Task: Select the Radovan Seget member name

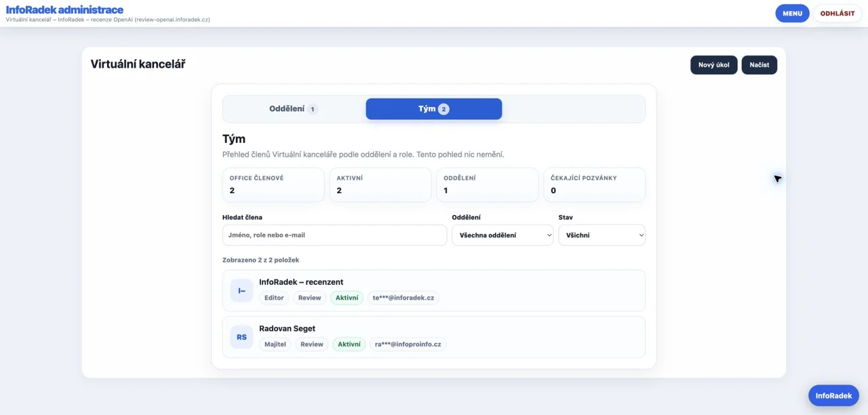Action: coord(287,329)
